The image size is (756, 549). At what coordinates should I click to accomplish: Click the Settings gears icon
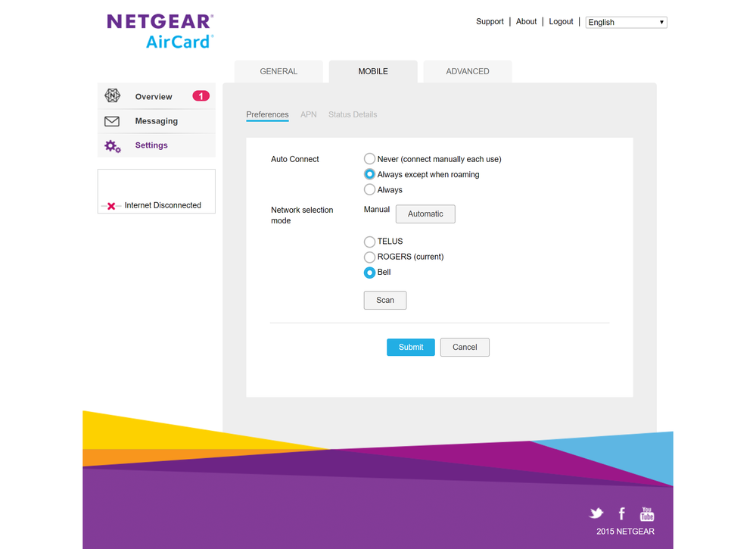point(113,145)
